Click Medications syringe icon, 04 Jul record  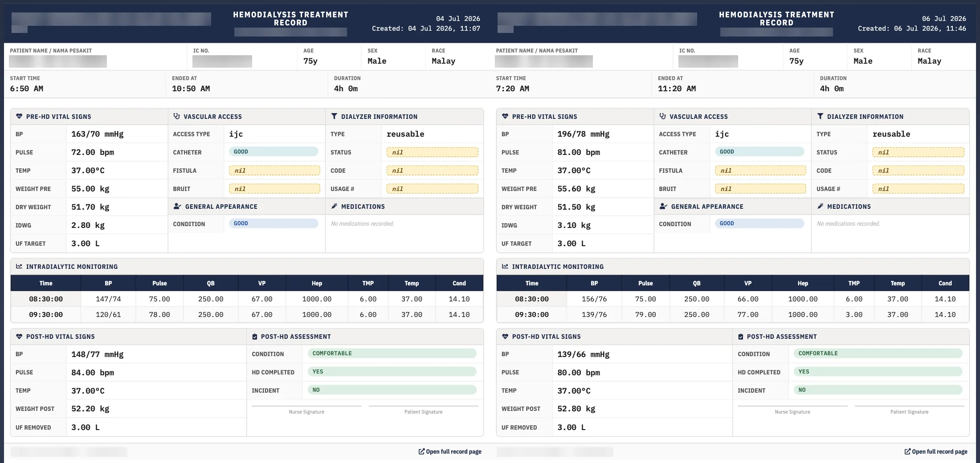335,206
